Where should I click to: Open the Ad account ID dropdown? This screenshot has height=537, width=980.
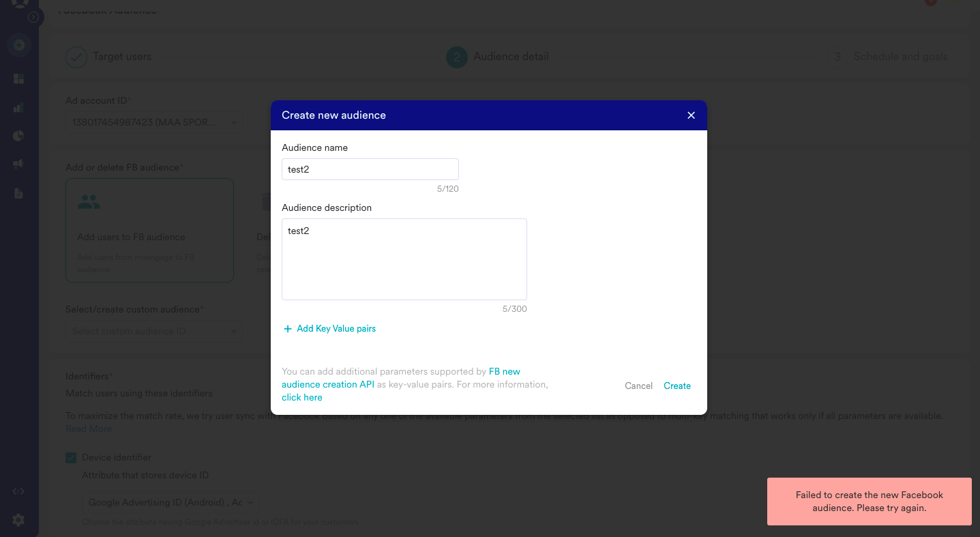[x=154, y=122]
